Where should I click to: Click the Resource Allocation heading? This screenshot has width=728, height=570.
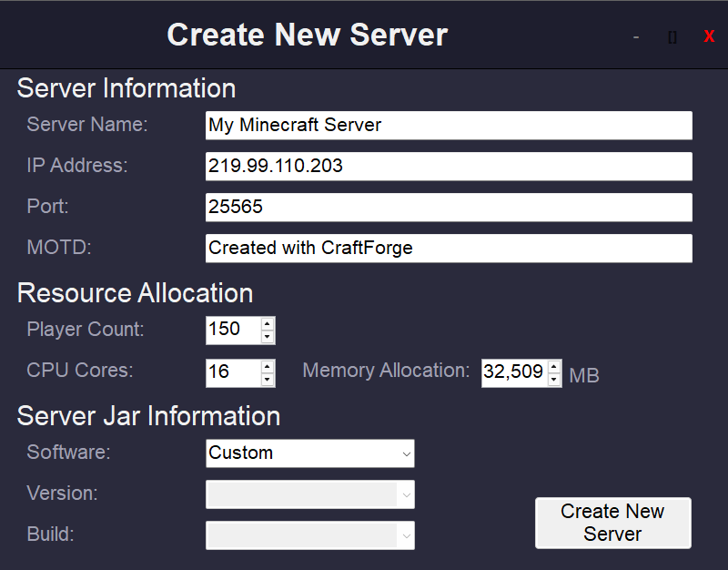135,293
